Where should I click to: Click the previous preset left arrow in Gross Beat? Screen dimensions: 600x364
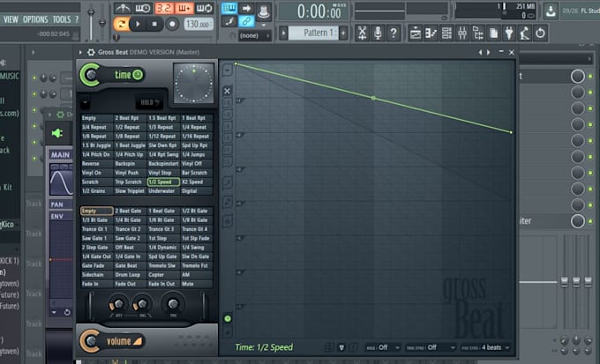point(480,52)
